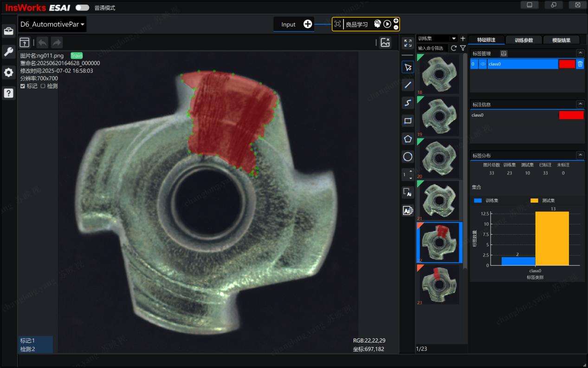Select the arrow selection tool
The image size is (588, 368).
(x=407, y=67)
